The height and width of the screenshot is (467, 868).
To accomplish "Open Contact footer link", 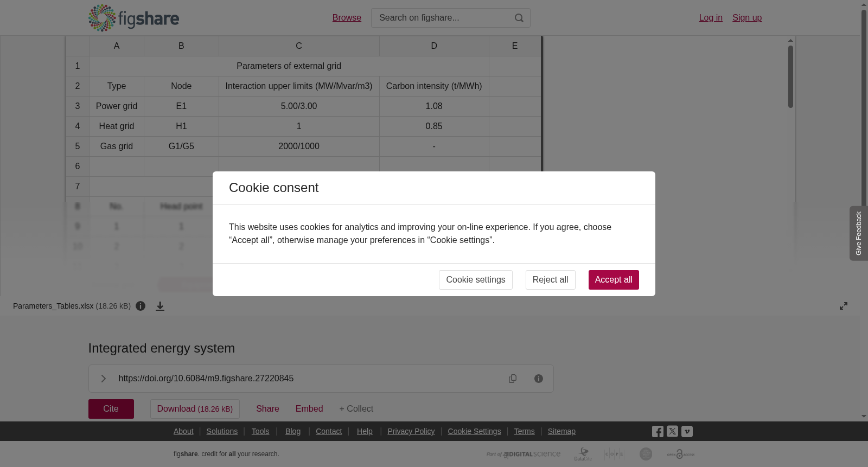I will 329,431.
